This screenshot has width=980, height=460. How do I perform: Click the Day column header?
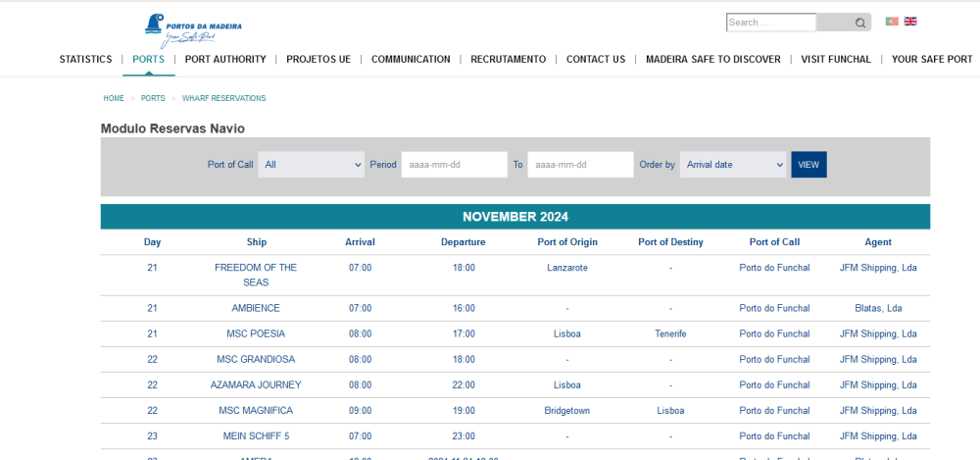[153, 242]
